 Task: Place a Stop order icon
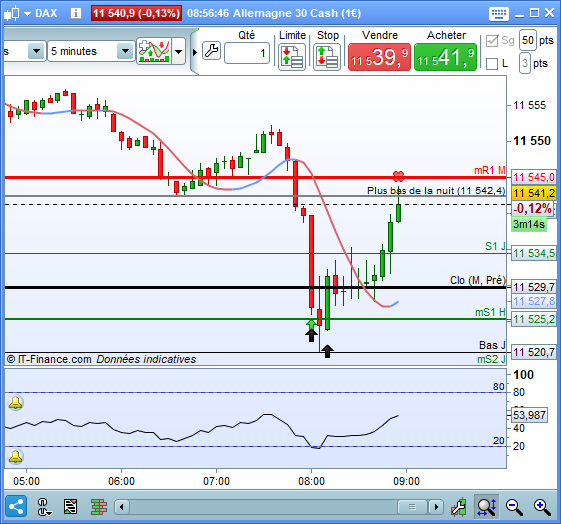[327, 57]
